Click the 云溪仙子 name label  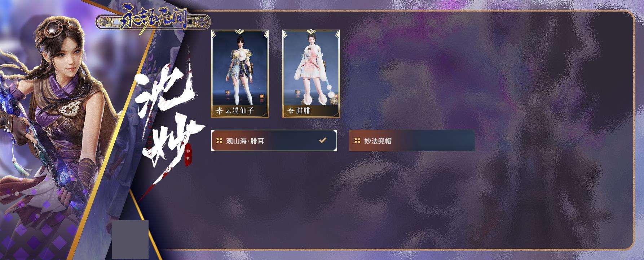point(239,111)
